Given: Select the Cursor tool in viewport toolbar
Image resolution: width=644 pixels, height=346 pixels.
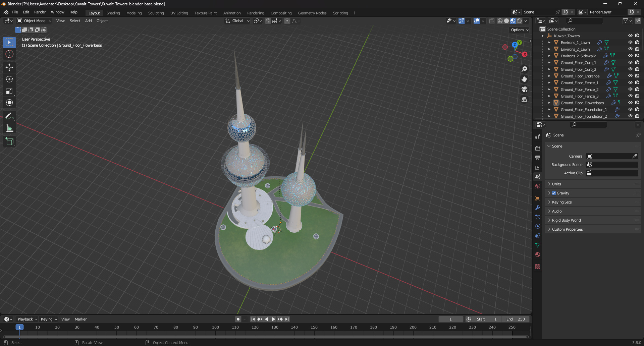Looking at the screenshot, I should click(9, 54).
